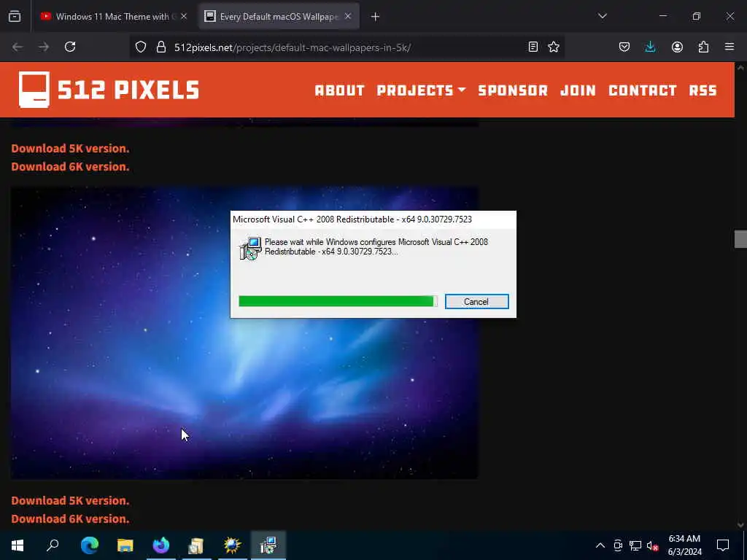Image resolution: width=747 pixels, height=560 pixels.
Task: Open the Firefox account icon
Action: click(677, 47)
